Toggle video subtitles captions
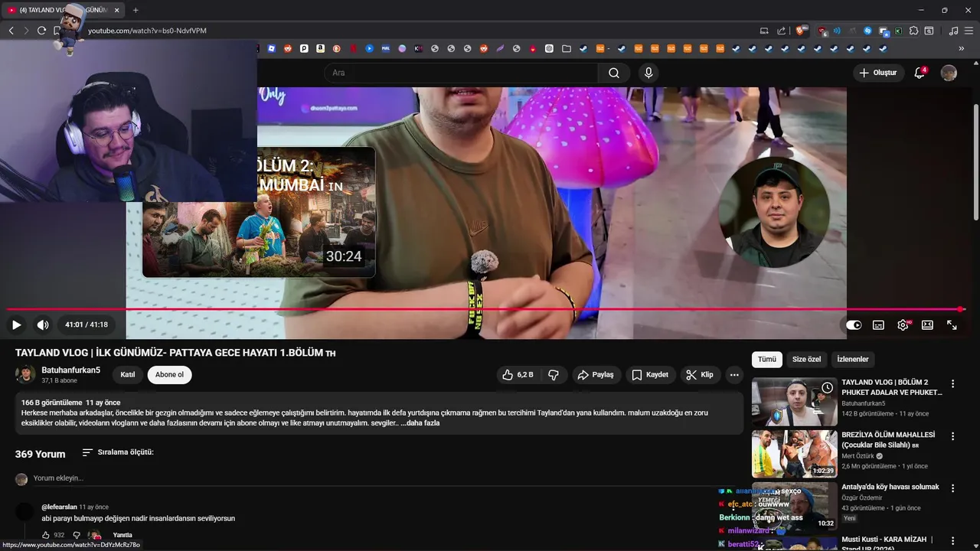 (878, 324)
